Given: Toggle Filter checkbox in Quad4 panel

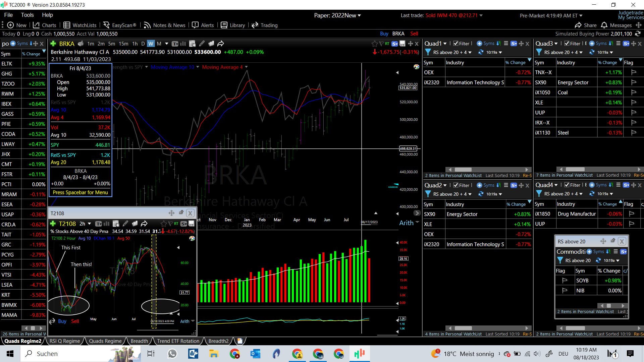Looking at the screenshot, I should (567, 185).
